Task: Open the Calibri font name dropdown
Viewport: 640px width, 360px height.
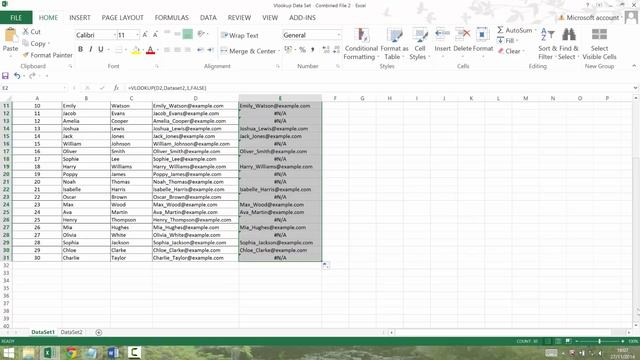Action: 114,36
